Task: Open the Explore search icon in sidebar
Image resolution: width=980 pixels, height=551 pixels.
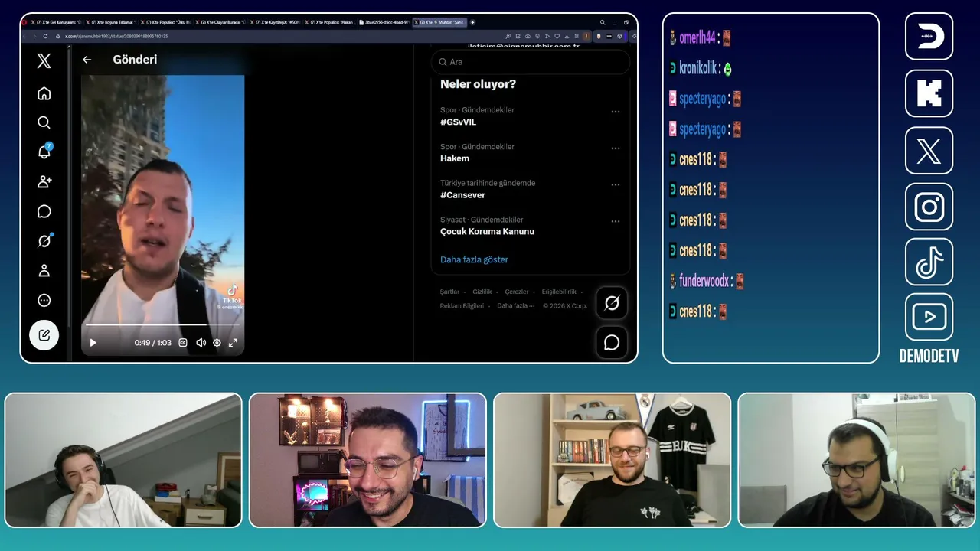Action: [44, 122]
